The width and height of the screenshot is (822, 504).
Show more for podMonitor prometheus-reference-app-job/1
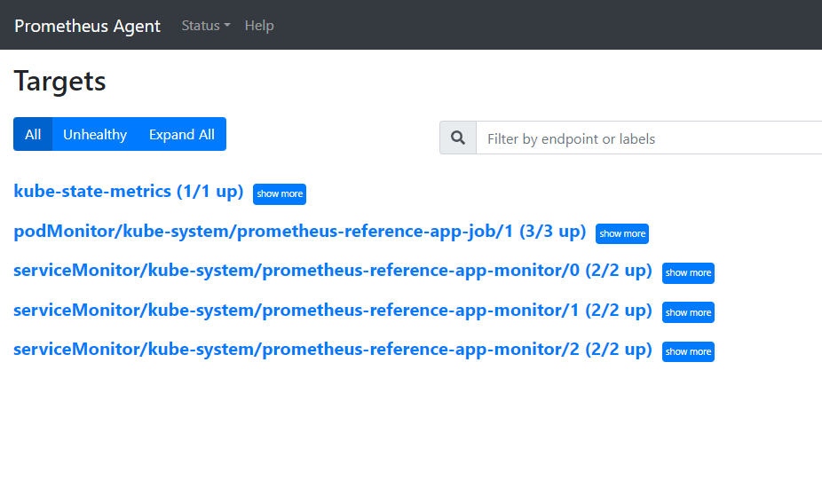(622, 233)
